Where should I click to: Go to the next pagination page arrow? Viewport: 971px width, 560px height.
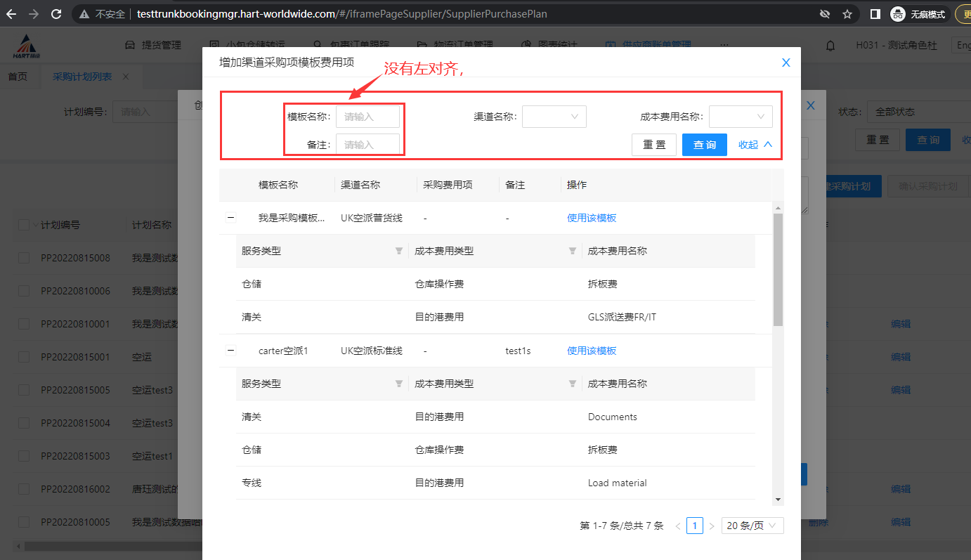coord(711,526)
